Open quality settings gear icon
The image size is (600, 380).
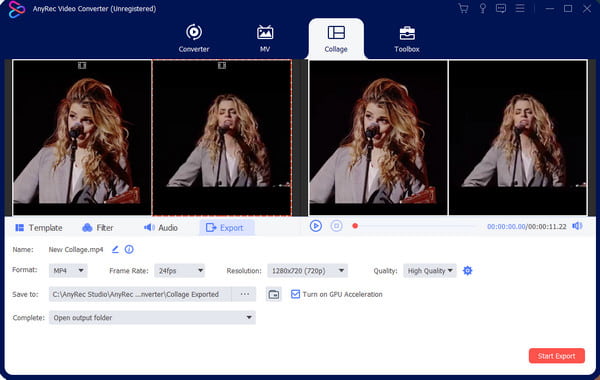coord(467,271)
